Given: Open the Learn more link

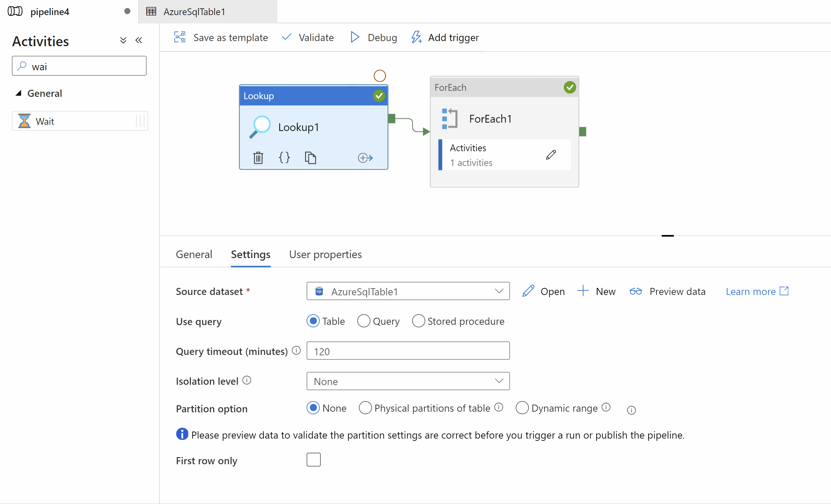Looking at the screenshot, I should (757, 291).
